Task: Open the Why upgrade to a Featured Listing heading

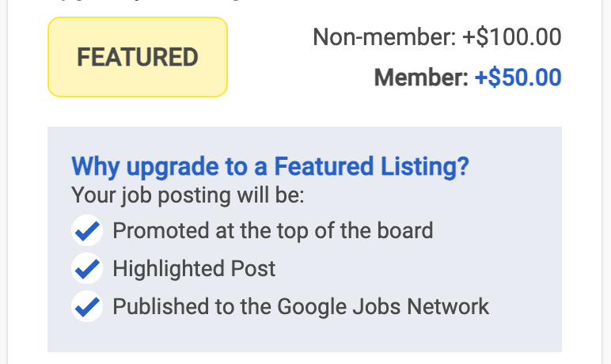Action: 270,167
